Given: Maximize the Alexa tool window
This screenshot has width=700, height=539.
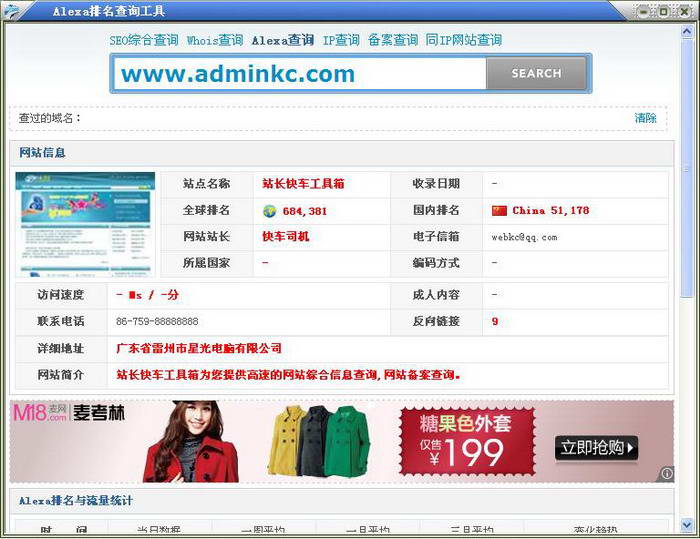Looking at the screenshot, I should (x=663, y=12).
